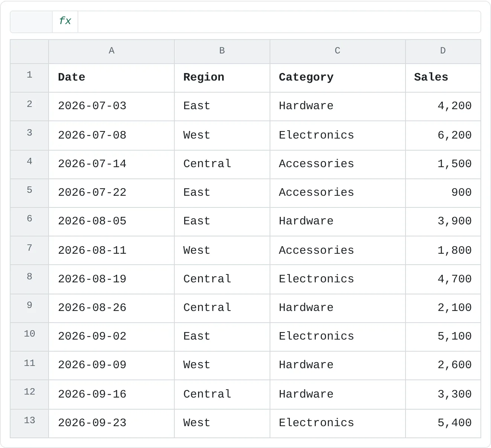Select row 10 header
491x448 pixels.
[x=29, y=337]
